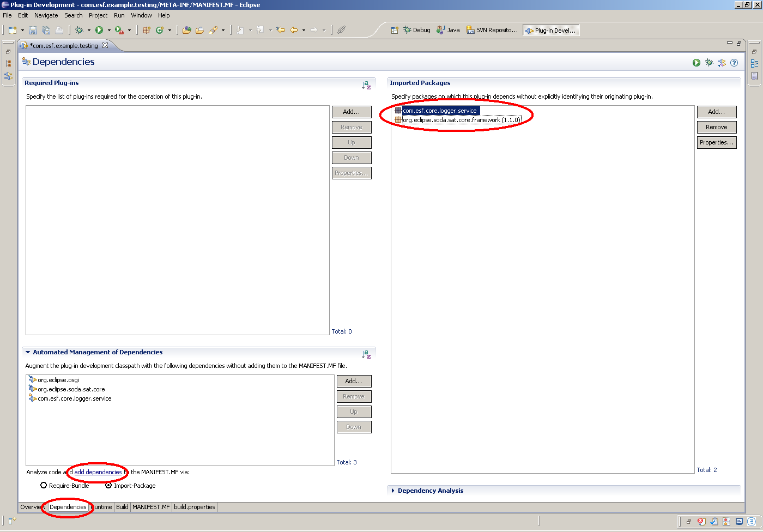Screen dimensions: 763x532
Task: Click the Open Perspective icon
Action: point(395,30)
